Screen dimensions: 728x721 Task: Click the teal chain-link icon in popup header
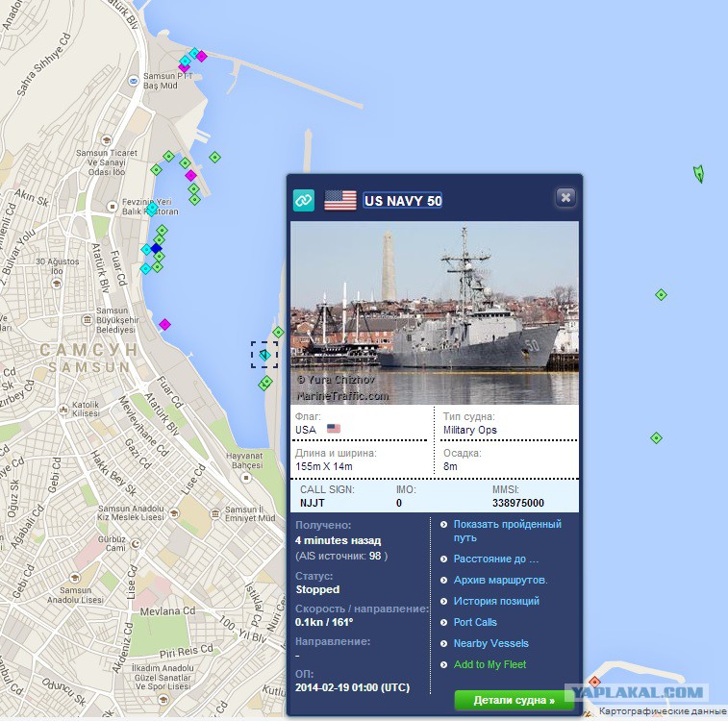pos(304,200)
